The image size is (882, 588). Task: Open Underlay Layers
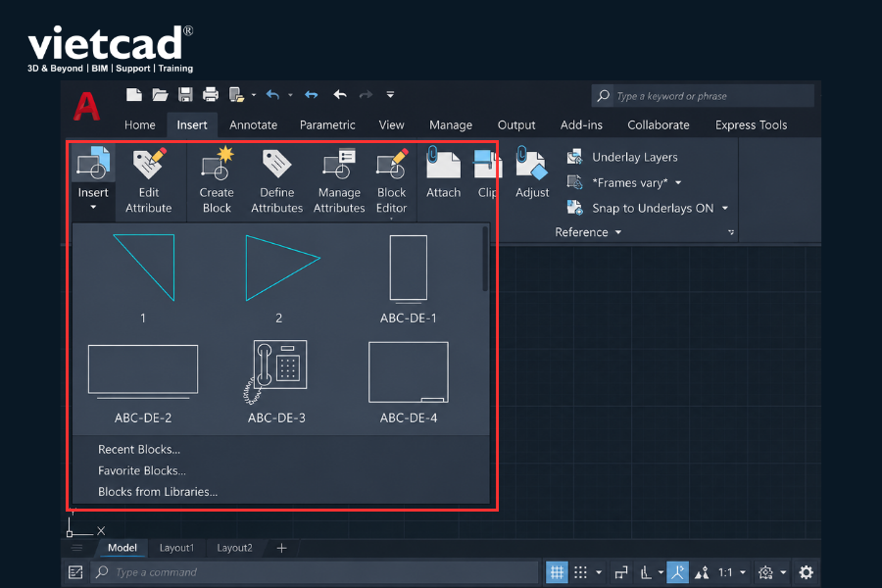tap(622, 157)
